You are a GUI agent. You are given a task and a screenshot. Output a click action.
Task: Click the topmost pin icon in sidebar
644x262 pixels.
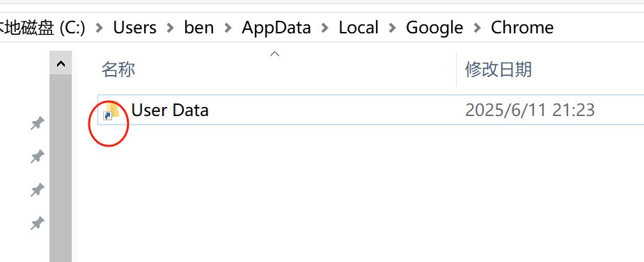[38, 123]
